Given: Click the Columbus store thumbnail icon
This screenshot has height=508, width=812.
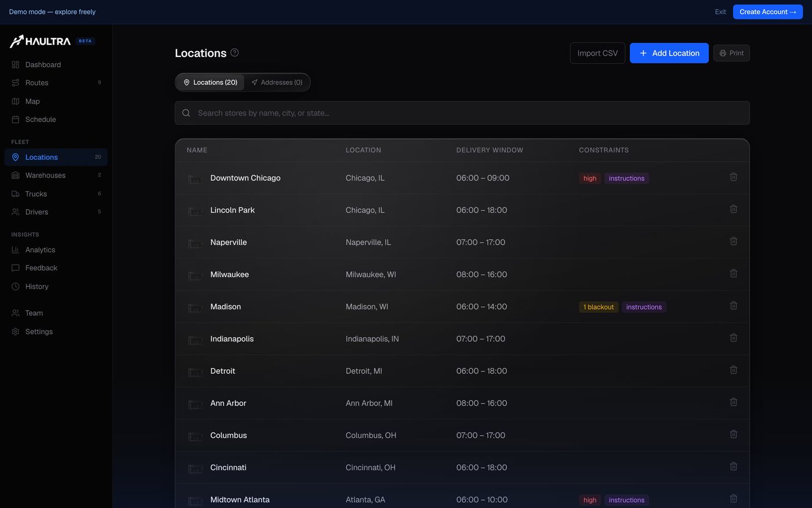Looking at the screenshot, I should (195, 436).
